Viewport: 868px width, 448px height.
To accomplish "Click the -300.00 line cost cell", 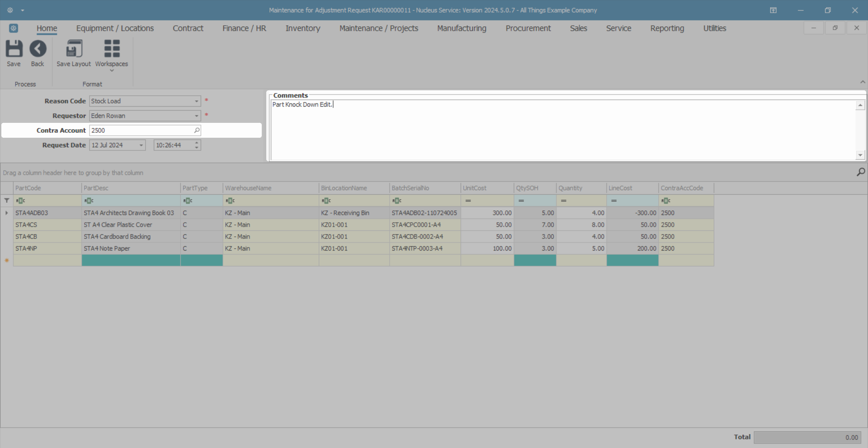I will coord(632,213).
